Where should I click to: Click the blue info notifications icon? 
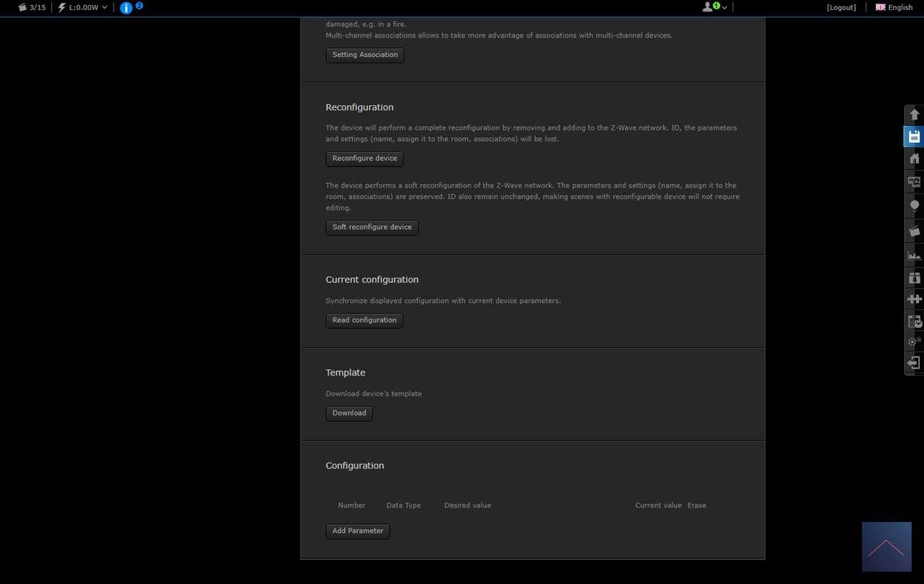coord(127,8)
